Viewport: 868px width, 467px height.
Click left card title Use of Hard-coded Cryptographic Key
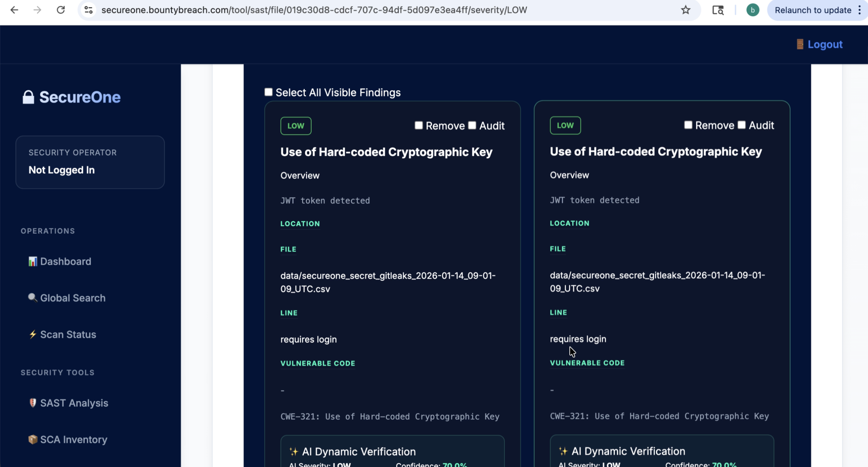tap(386, 152)
